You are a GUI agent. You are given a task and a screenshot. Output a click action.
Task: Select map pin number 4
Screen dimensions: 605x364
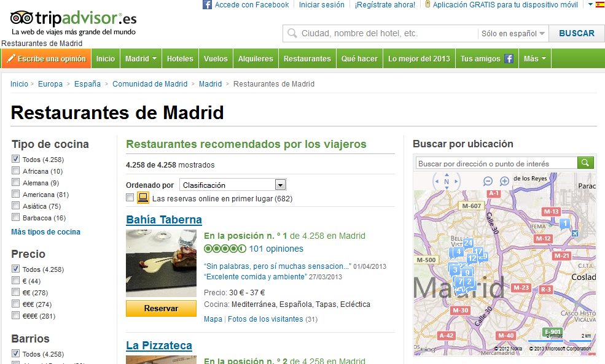click(x=458, y=252)
